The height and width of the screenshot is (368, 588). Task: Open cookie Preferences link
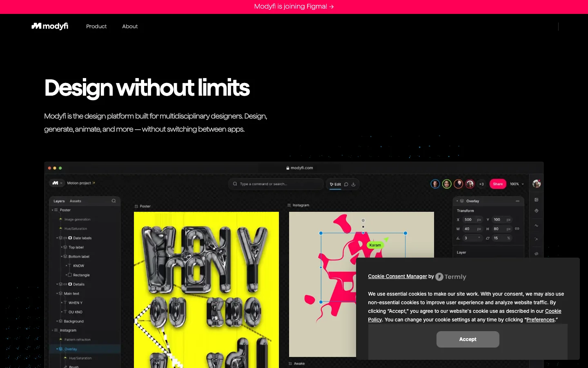540,320
